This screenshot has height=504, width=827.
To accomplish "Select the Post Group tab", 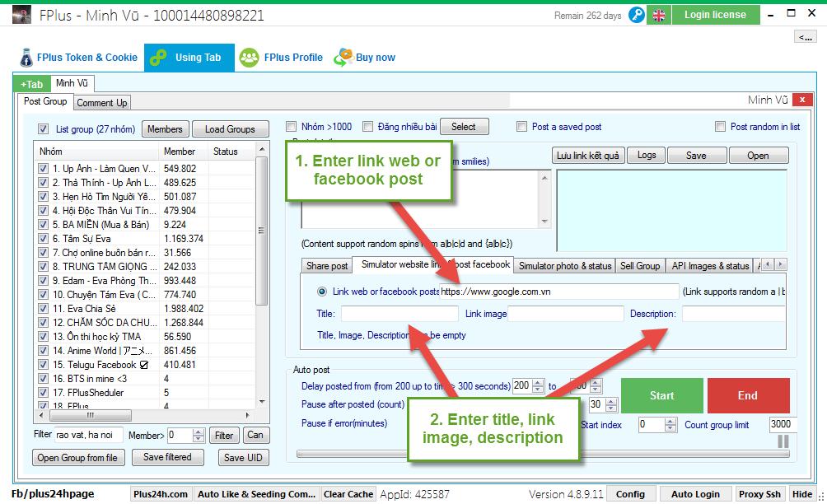I will click(45, 101).
